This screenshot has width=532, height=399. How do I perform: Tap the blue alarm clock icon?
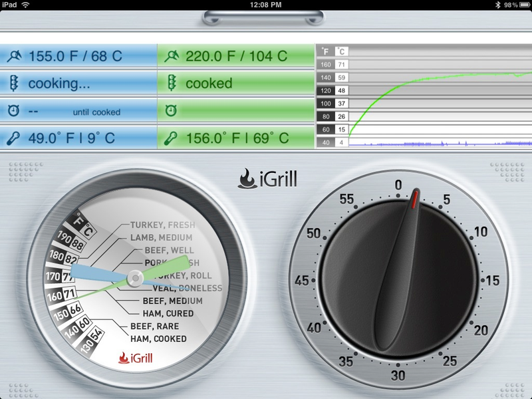coord(13,110)
